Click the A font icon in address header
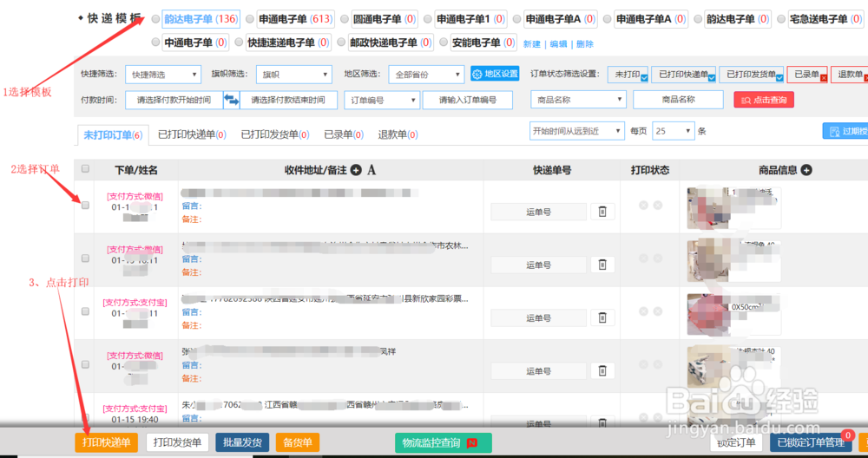This screenshot has height=458, width=868. (x=372, y=170)
